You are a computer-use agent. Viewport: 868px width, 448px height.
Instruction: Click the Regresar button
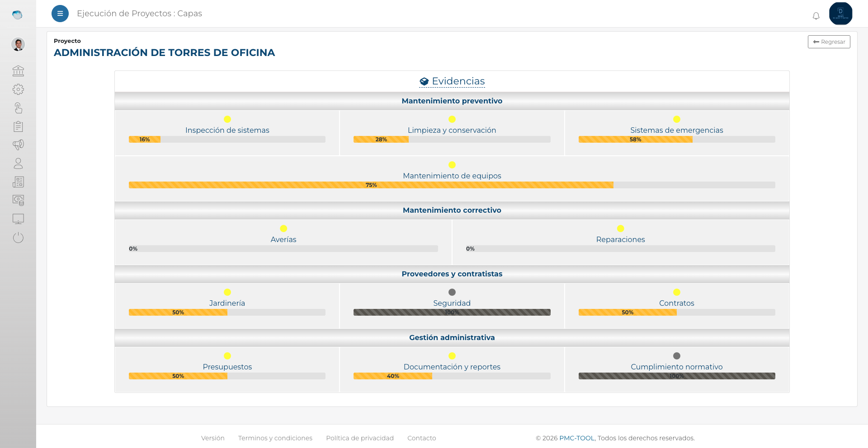pyautogui.click(x=829, y=42)
